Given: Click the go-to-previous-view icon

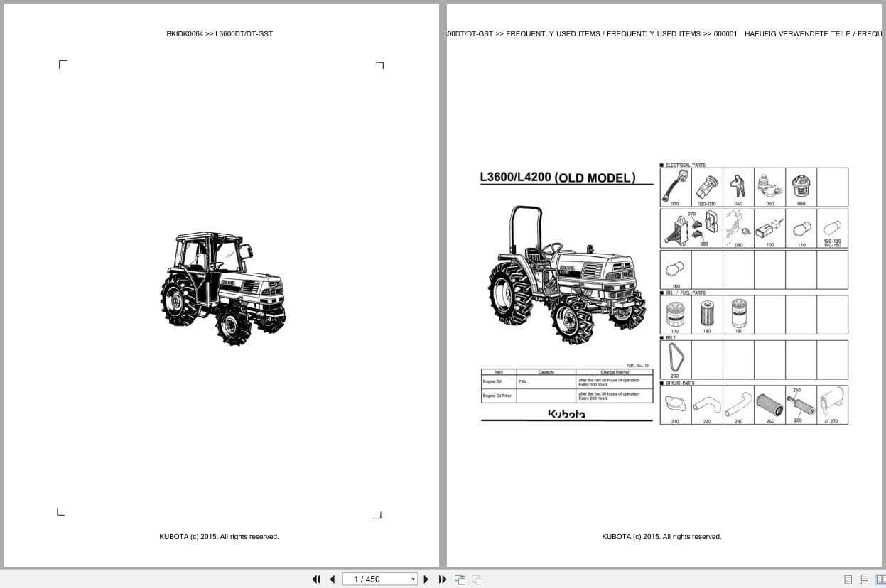Looking at the screenshot, I should coord(460,579).
